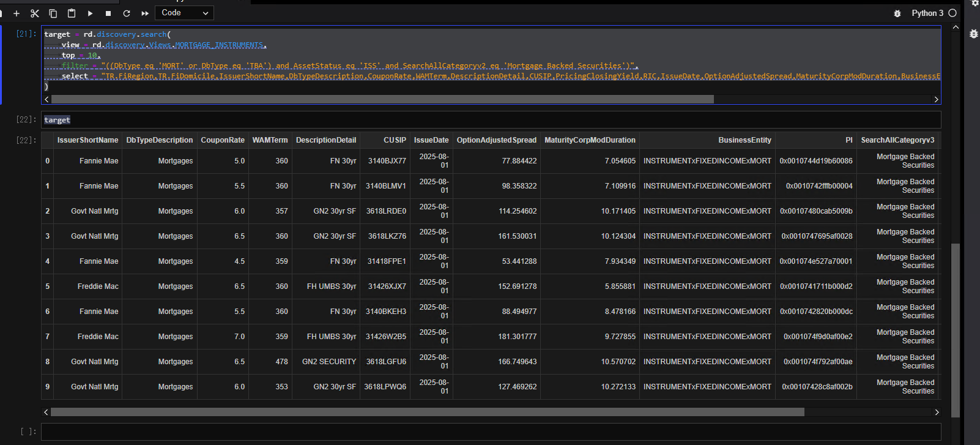Select CUSIP value 3618LPWQ6
Viewport: 980px width, 445px height.
(x=385, y=387)
